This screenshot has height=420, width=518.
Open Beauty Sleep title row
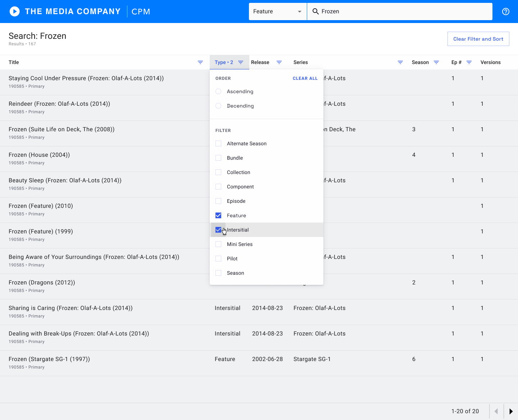[65, 181]
